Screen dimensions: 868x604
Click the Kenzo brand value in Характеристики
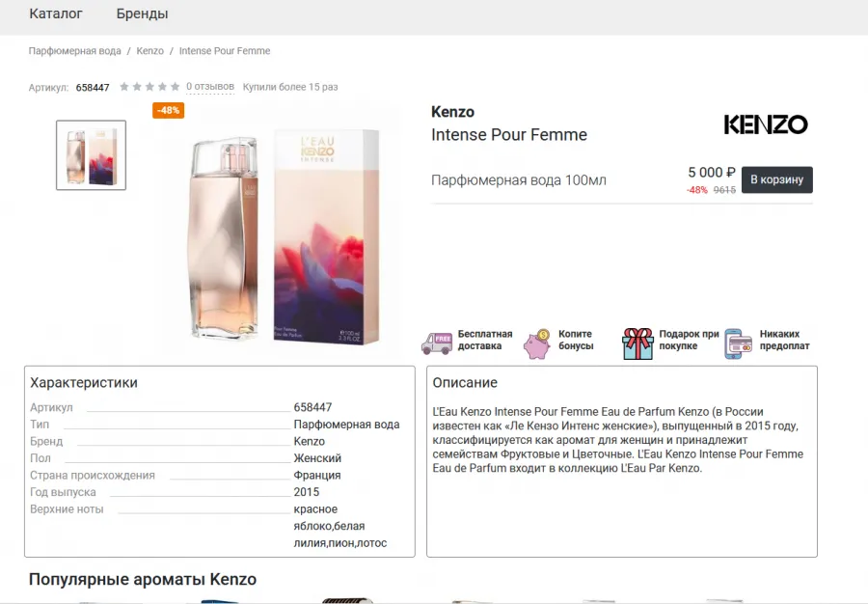click(x=310, y=442)
